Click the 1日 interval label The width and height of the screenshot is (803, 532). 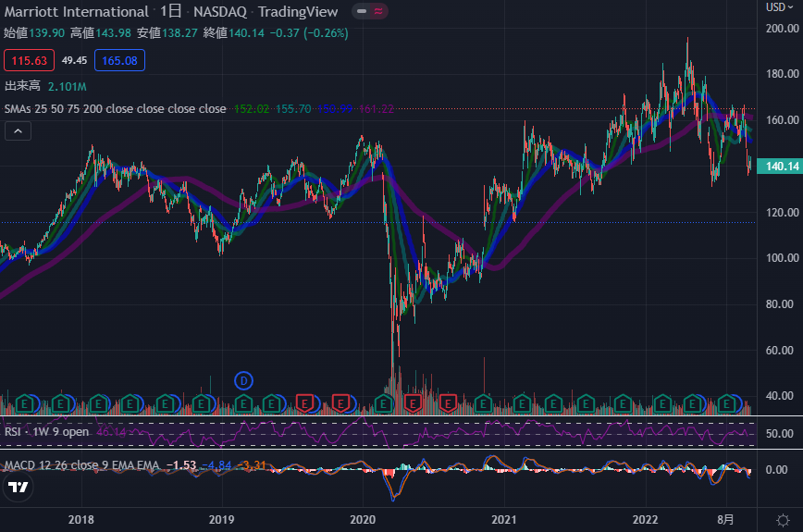click(x=170, y=11)
